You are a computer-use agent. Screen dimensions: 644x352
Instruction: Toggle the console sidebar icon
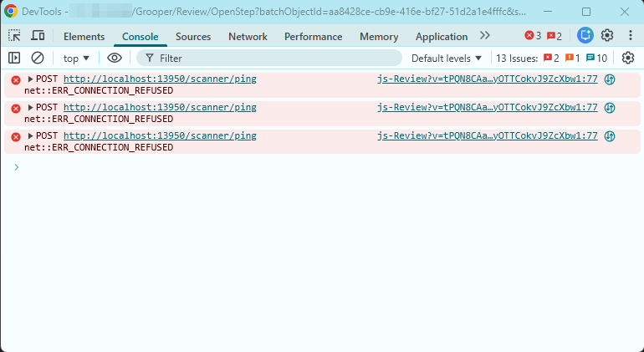coord(14,58)
